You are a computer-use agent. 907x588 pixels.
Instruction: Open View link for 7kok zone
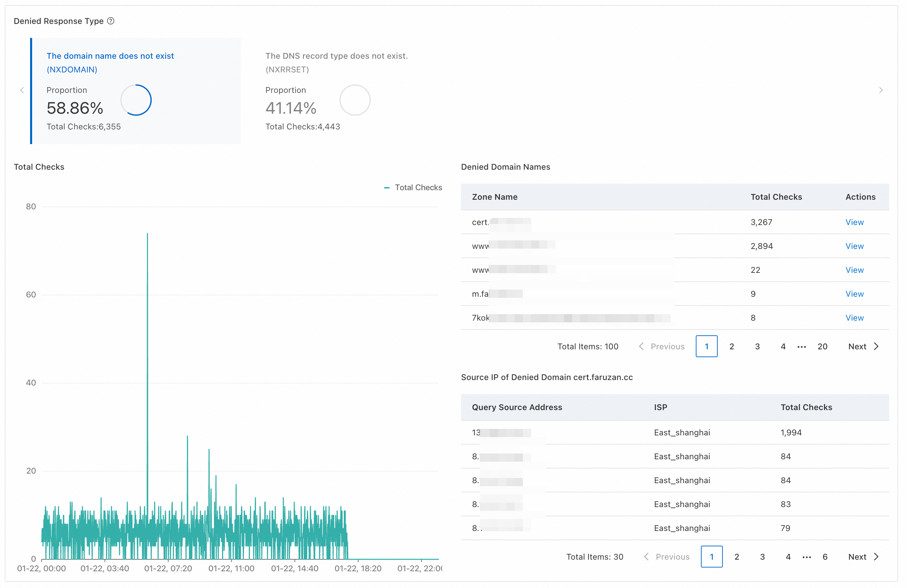854,318
